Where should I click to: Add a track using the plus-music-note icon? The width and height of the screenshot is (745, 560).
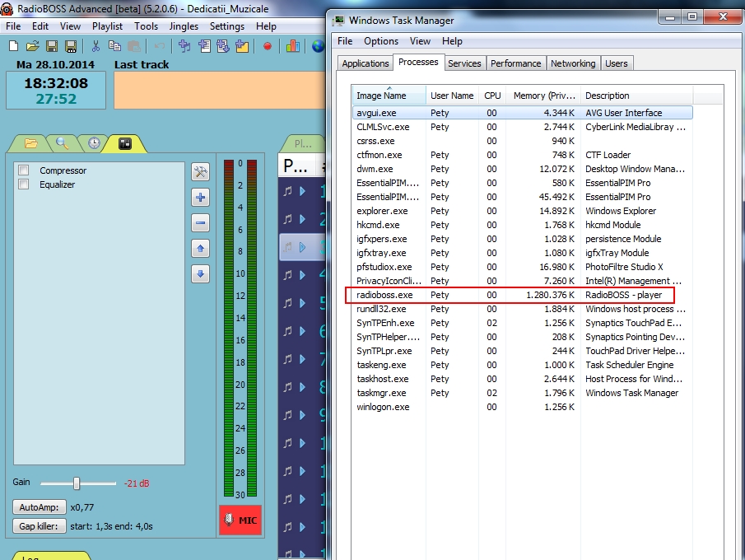point(184,46)
